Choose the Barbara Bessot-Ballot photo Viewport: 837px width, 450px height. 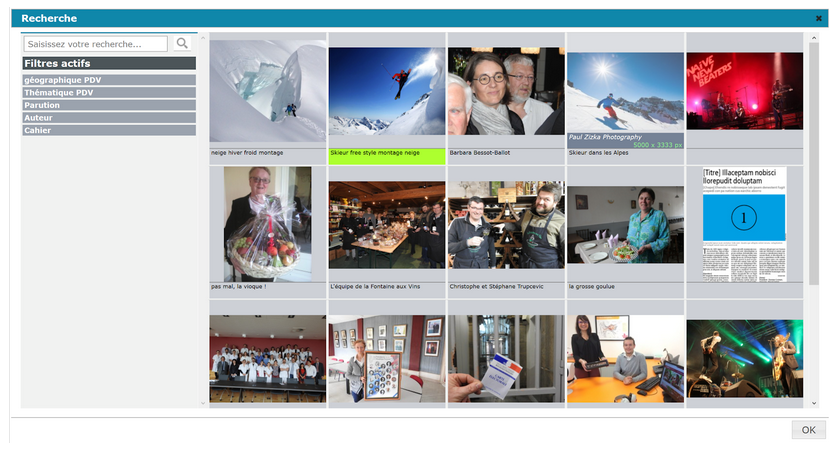(x=505, y=91)
